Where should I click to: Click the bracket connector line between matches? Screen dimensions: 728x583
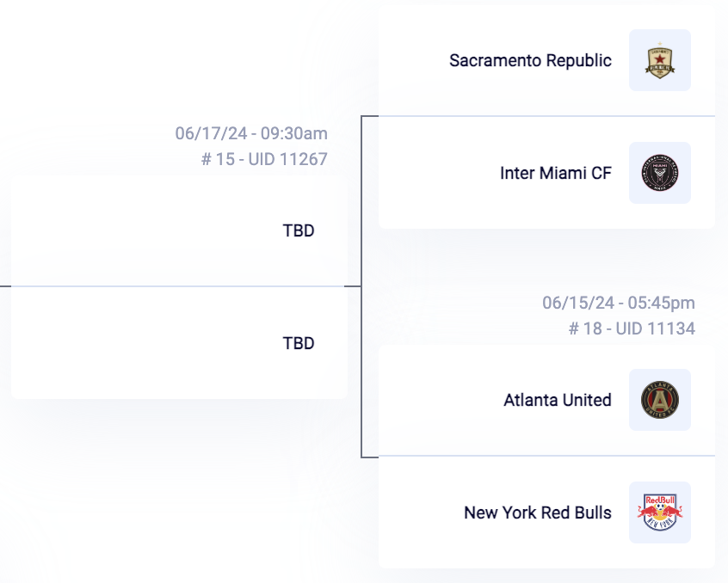tap(361, 286)
